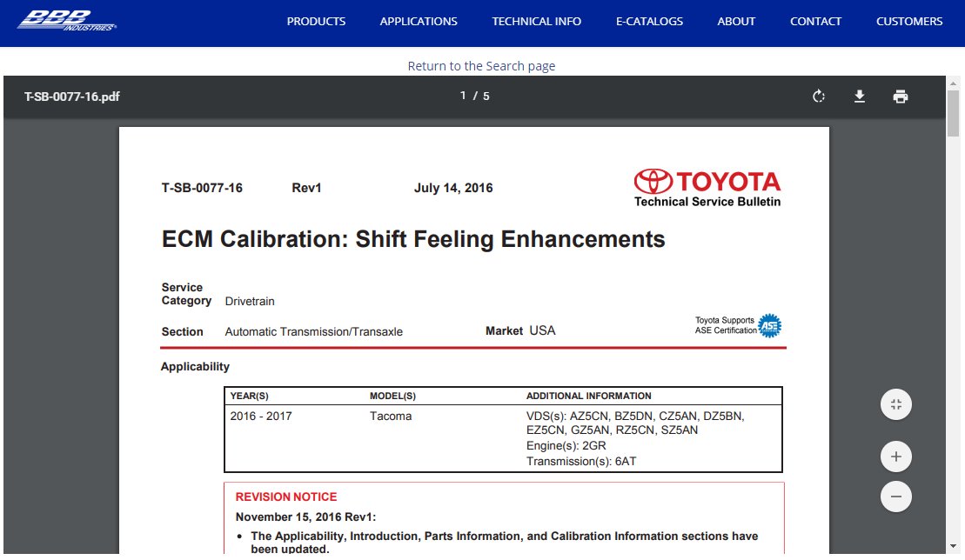This screenshot has width=965, height=560.
Task: Click the T-SB-0077-16.pdf file name
Action: point(72,97)
